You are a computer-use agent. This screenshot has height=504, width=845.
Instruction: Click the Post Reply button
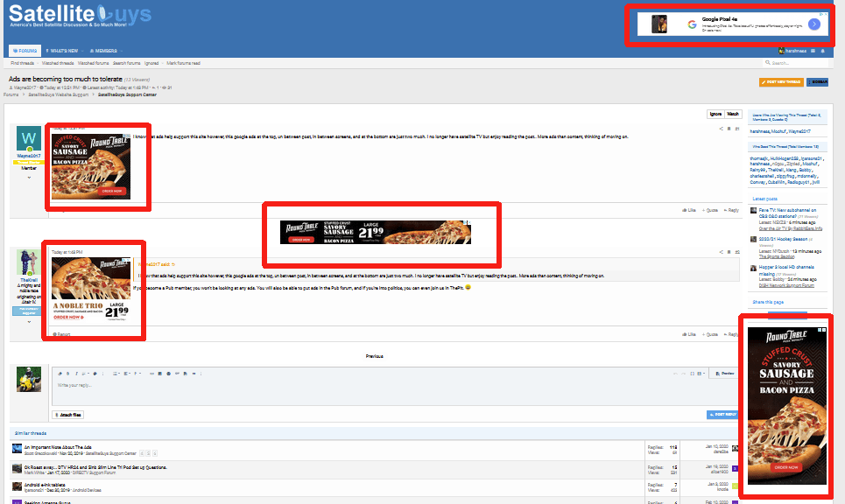click(723, 415)
